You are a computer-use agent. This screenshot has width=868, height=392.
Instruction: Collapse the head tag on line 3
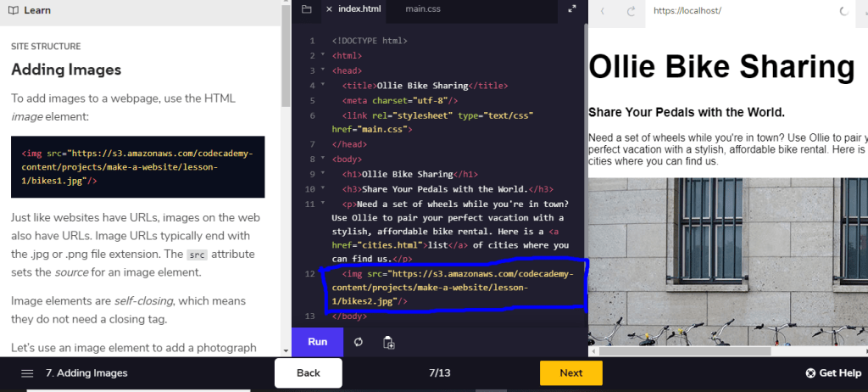tap(323, 70)
